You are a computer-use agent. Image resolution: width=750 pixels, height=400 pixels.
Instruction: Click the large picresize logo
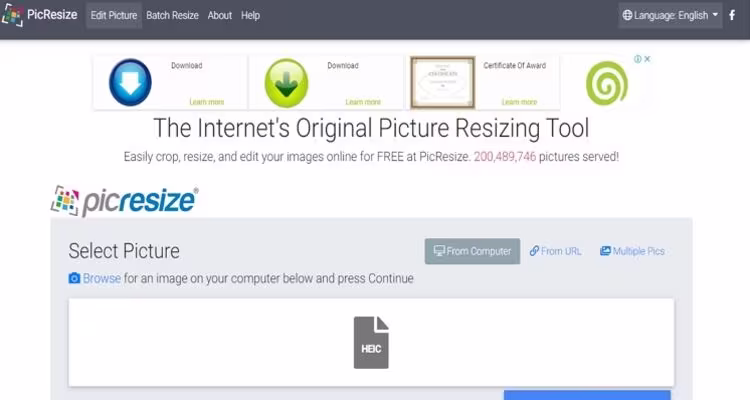tap(124, 201)
